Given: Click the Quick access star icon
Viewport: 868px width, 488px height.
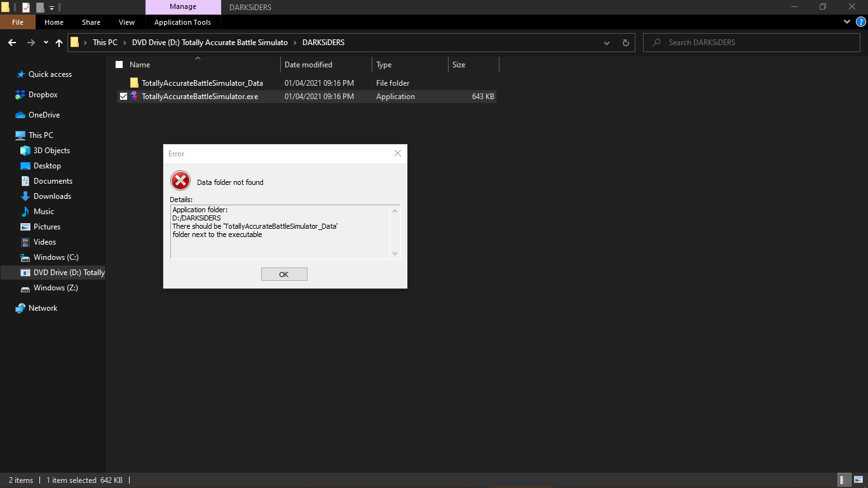Looking at the screenshot, I should tap(20, 74).
